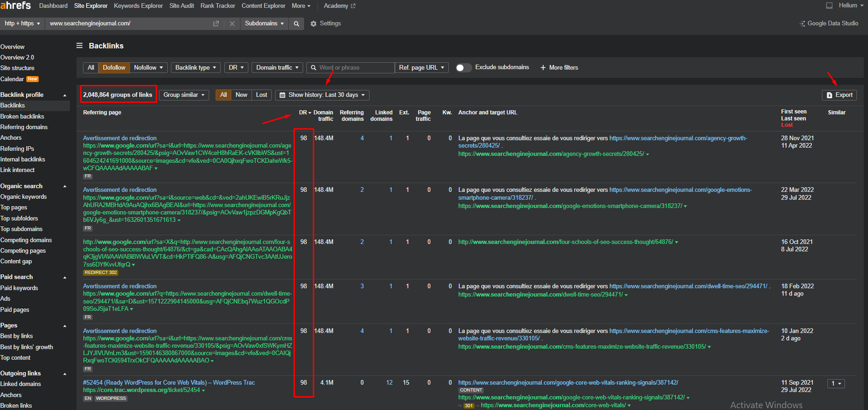This screenshot has width=868, height=410.
Task: Open Site Audit
Action: click(x=182, y=6)
